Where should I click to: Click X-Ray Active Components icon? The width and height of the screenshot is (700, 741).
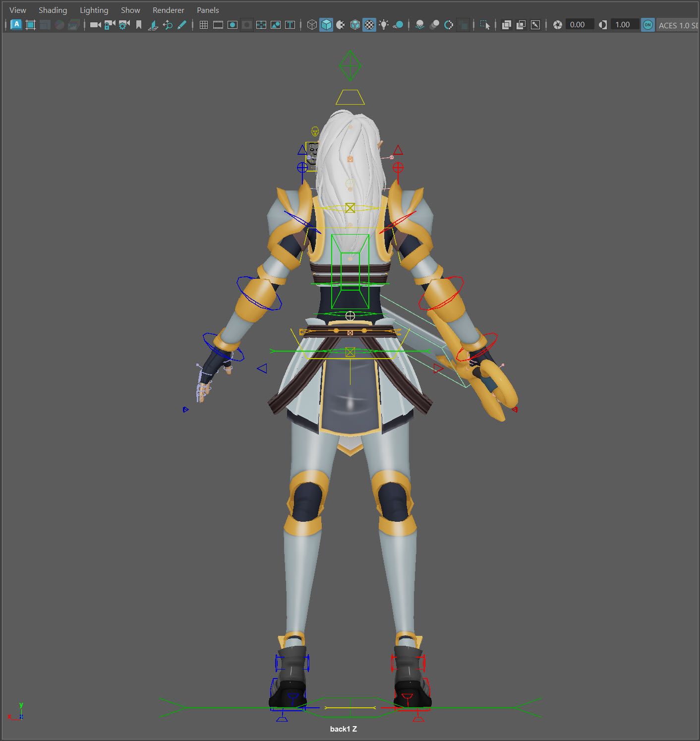click(x=521, y=24)
